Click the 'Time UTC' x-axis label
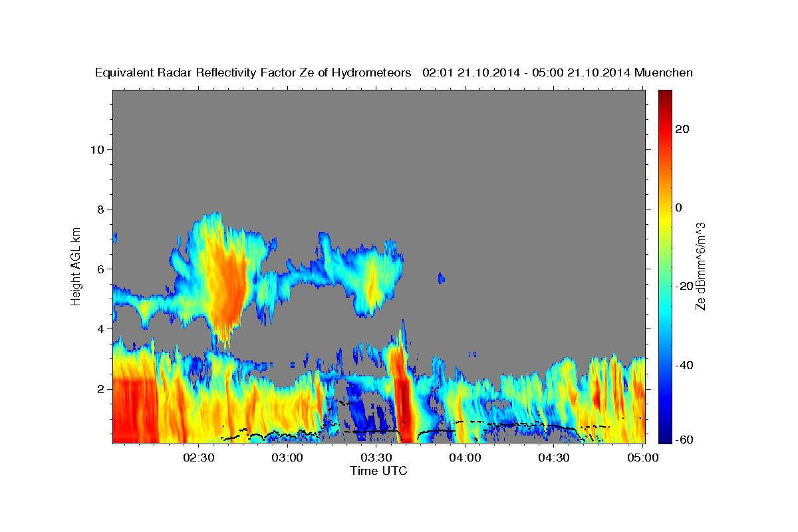Image resolution: width=798 pixels, height=532 pixels. (x=378, y=471)
